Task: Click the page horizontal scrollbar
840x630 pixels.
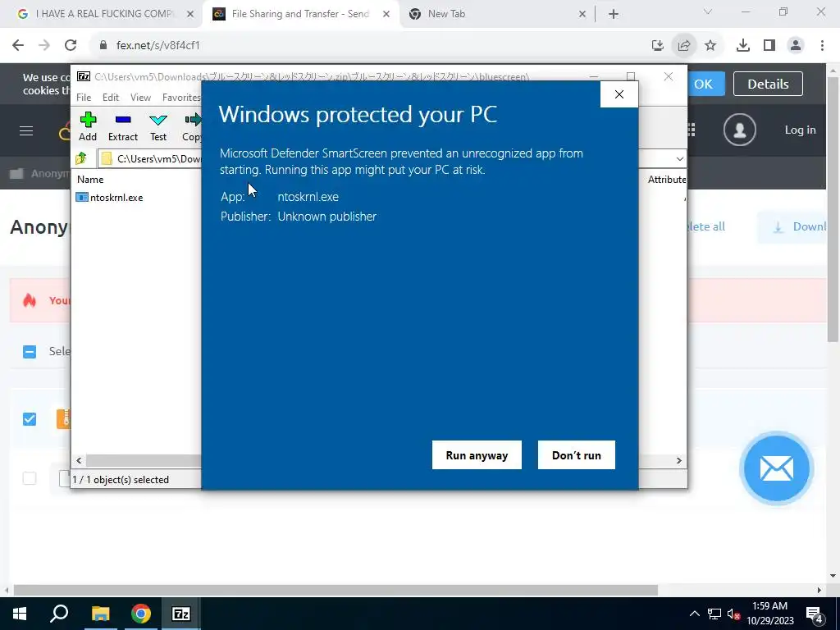Action: click(x=336, y=590)
